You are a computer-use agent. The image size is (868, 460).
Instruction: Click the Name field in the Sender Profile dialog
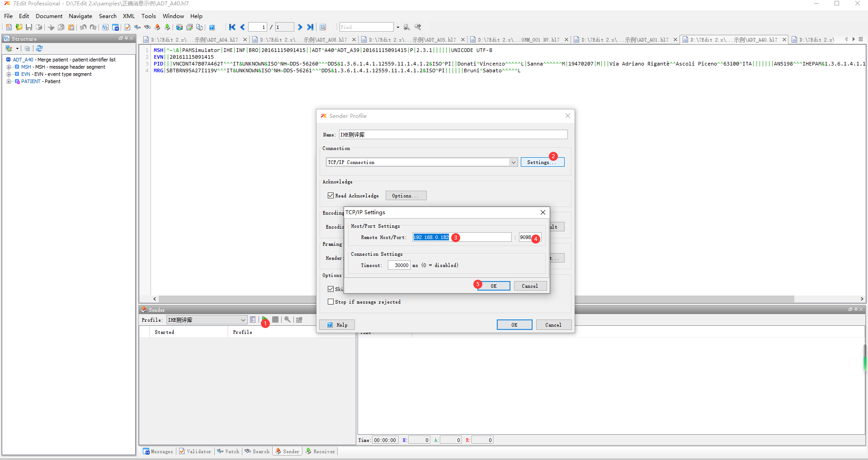pyautogui.click(x=453, y=135)
